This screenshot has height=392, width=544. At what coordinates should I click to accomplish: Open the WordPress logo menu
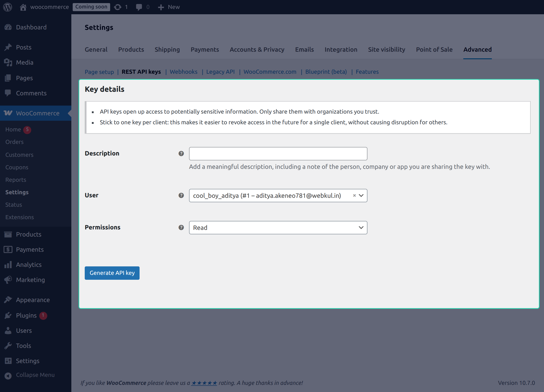click(x=7, y=7)
